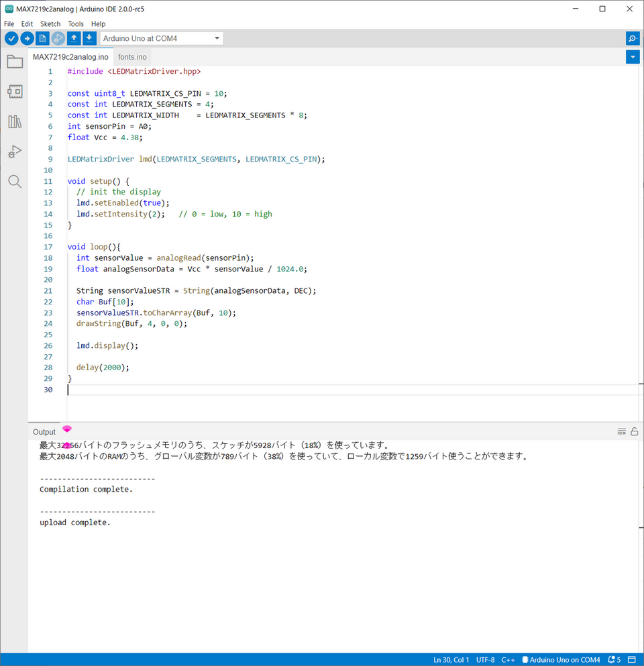Open the Library Manager books icon
The image size is (644, 666).
click(x=15, y=121)
